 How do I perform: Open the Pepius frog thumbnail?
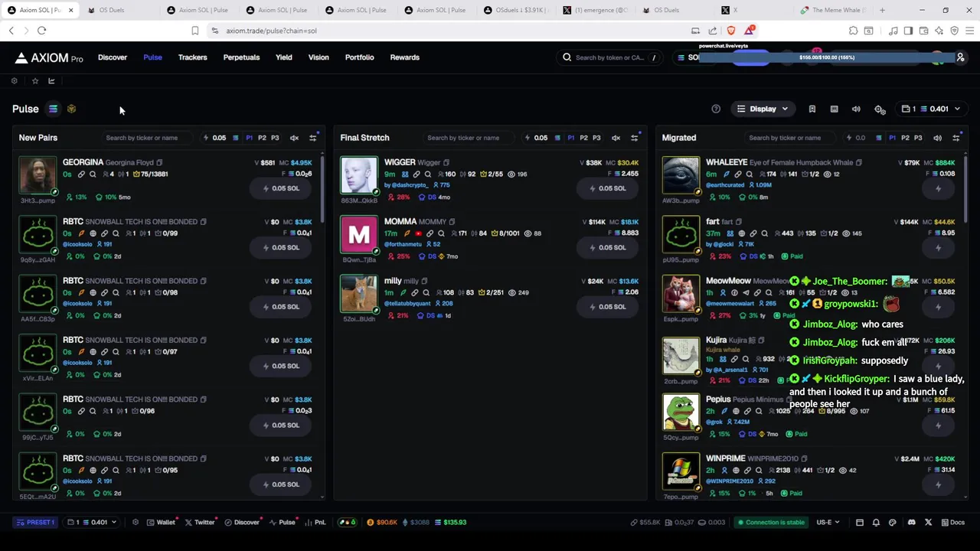681,412
